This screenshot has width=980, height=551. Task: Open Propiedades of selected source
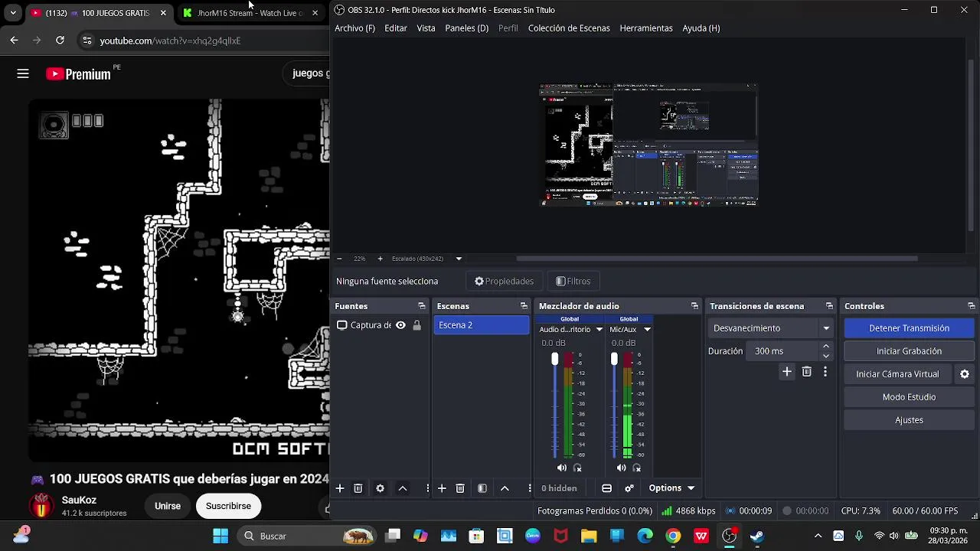(504, 281)
